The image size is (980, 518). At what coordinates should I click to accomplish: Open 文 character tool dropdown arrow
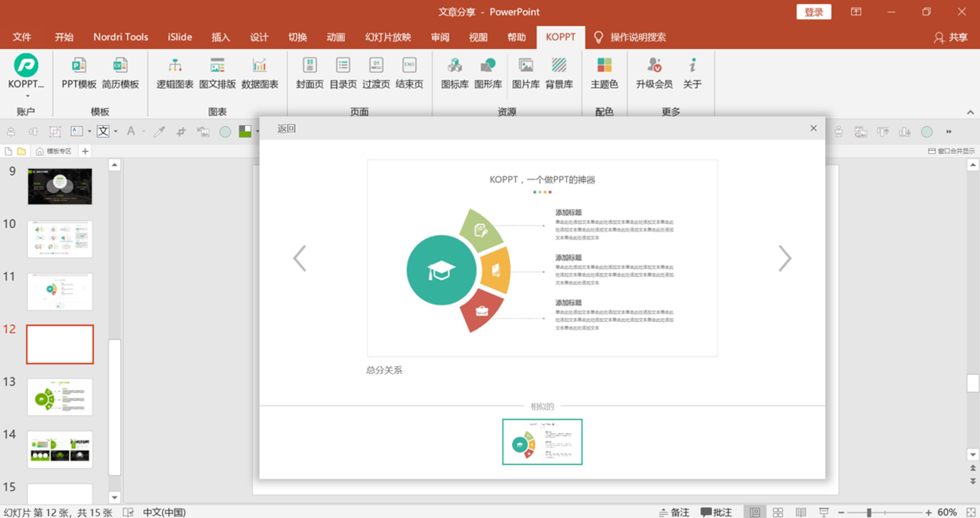point(115,132)
